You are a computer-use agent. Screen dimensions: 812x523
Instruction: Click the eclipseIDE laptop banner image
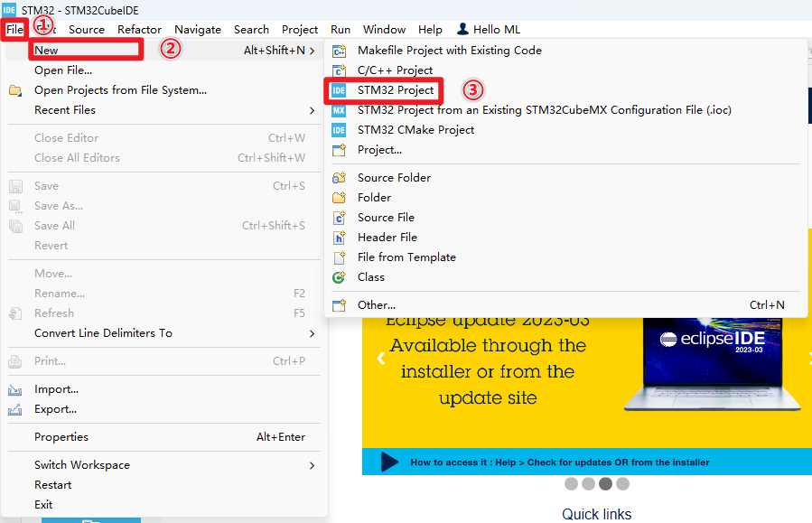click(x=713, y=365)
